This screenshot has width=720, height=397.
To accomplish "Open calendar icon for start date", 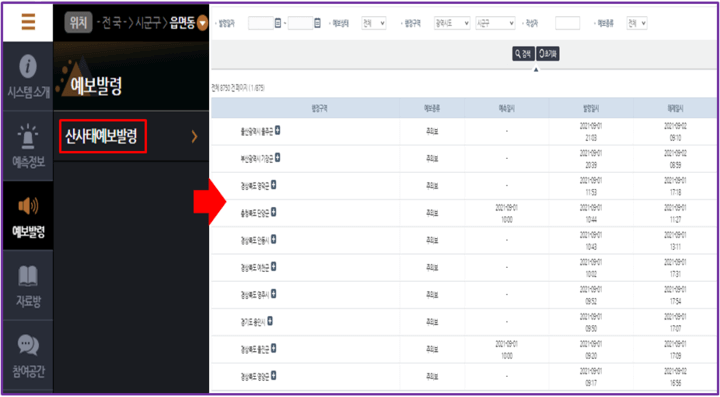I will [278, 23].
